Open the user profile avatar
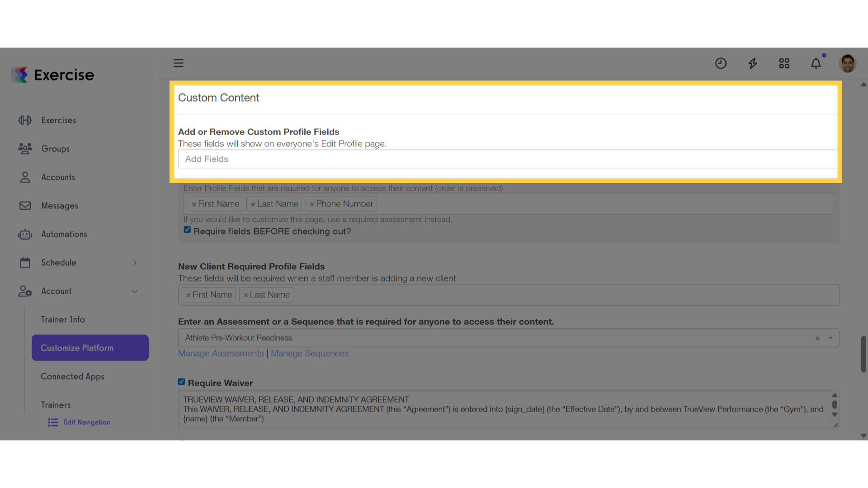Screen dimensions: 868x488 pyautogui.click(x=848, y=63)
